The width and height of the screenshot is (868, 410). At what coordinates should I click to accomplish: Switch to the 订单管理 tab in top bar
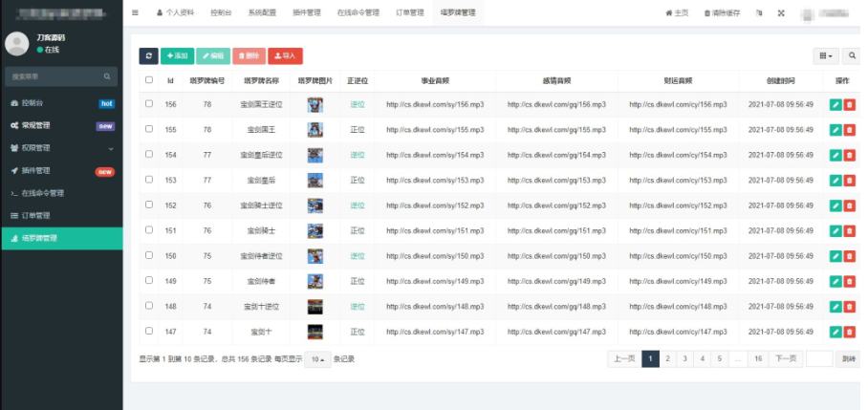[x=409, y=13]
